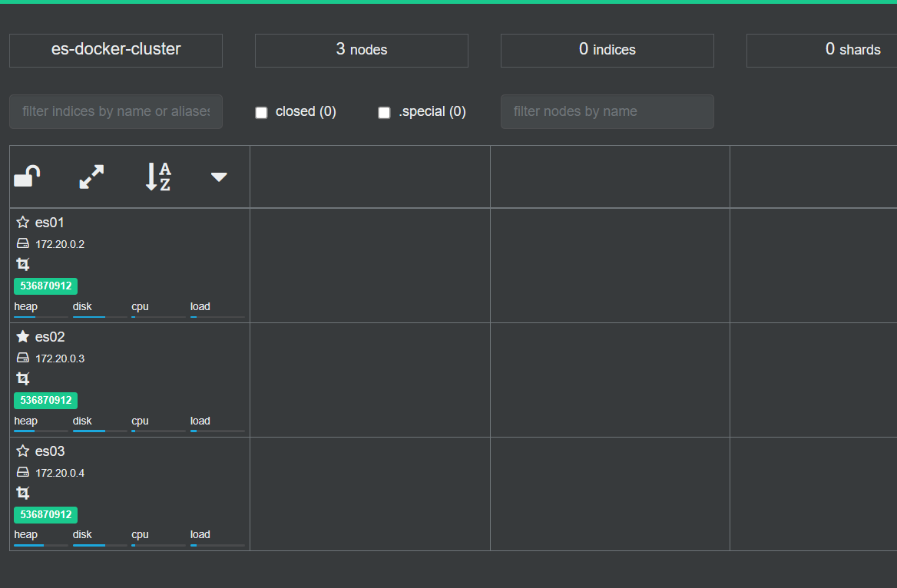Click the expand arrows icon in overview toolbar
Viewport: 897px width, 588px height.
(91, 177)
